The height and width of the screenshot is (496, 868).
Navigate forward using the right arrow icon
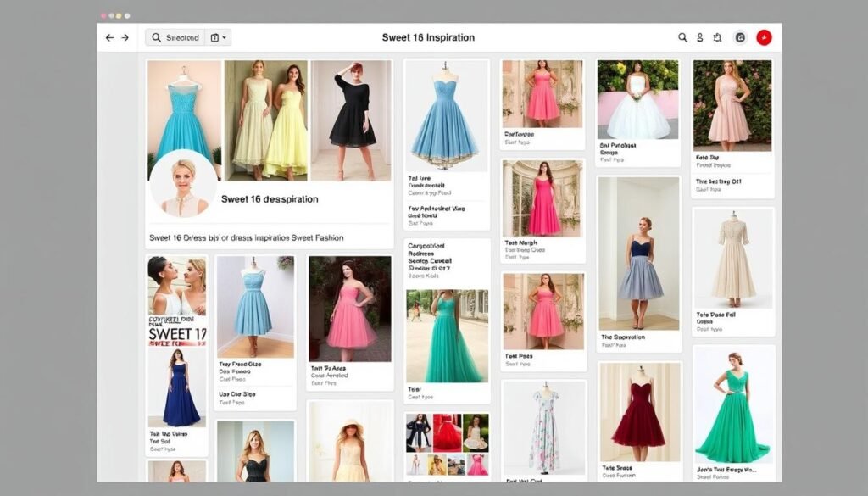(x=125, y=37)
